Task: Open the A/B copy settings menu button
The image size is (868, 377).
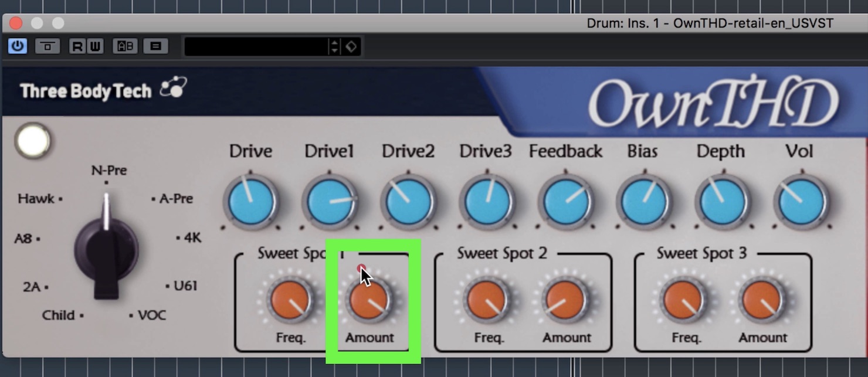Action: point(155,46)
